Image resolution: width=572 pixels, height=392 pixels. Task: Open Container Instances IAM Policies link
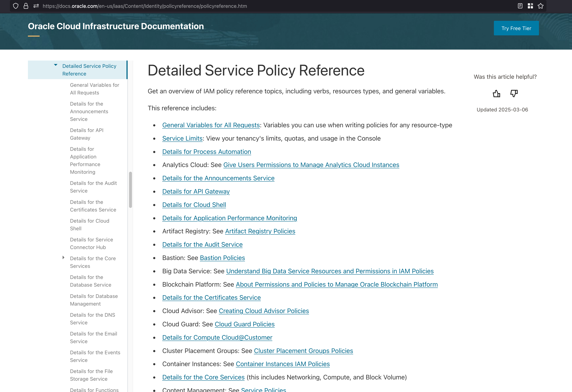coord(283,364)
